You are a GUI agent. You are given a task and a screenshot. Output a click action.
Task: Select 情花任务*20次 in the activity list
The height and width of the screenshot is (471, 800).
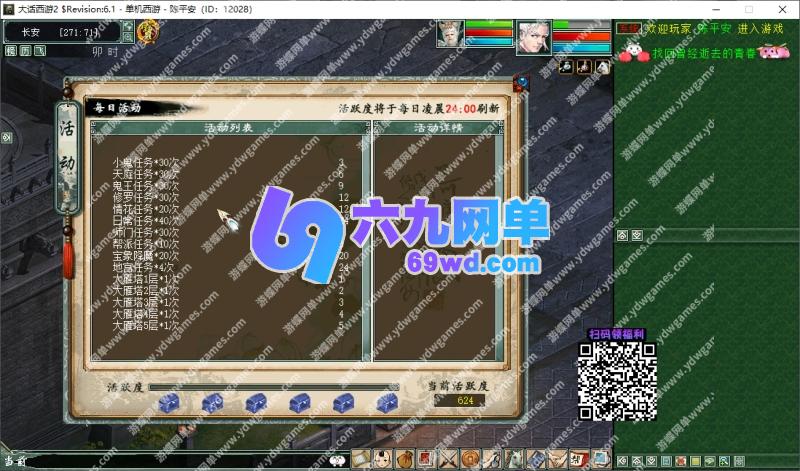tap(146, 209)
